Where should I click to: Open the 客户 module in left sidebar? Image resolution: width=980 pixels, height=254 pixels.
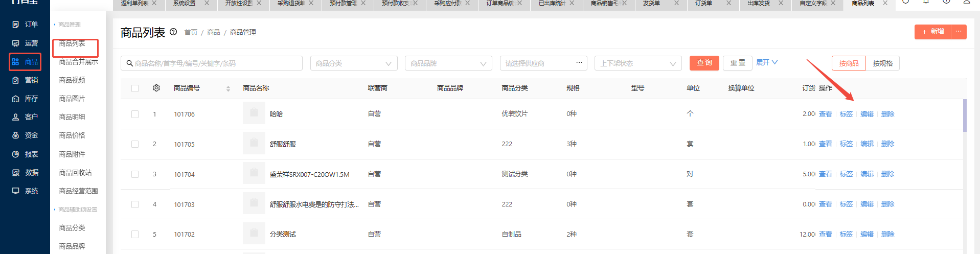[x=25, y=117]
